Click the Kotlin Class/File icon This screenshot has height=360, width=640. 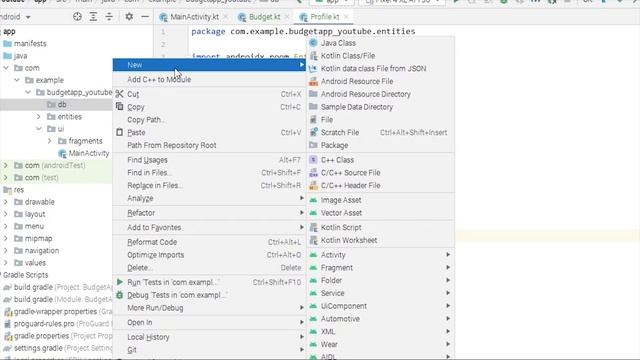[x=313, y=56]
